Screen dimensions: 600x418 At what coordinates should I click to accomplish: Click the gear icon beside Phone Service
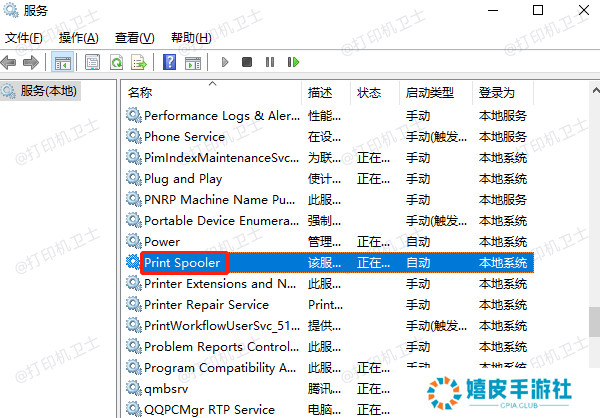(x=134, y=136)
